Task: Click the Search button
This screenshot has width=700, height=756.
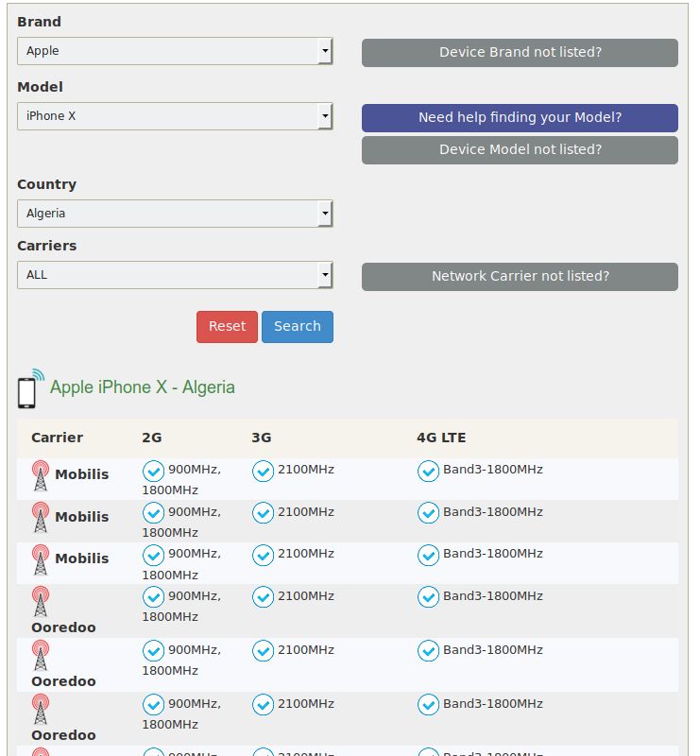Action: tap(298, 326)
